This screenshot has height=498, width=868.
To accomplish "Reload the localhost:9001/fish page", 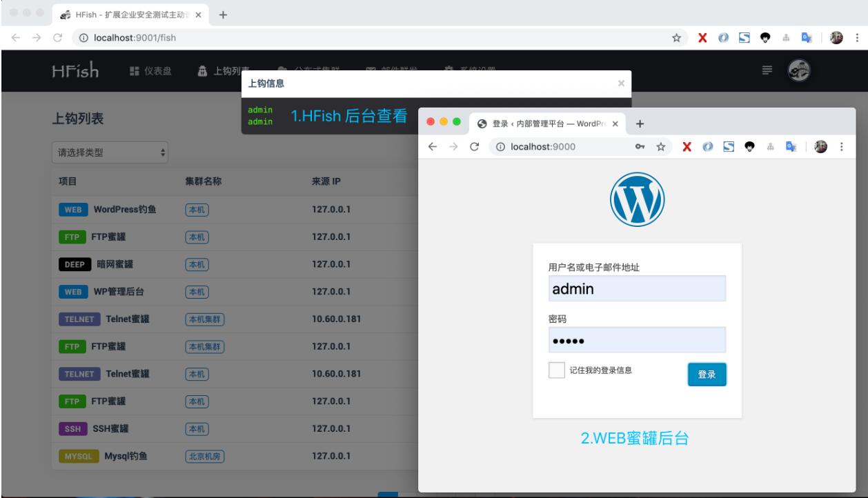I will [x=57, y=37].
